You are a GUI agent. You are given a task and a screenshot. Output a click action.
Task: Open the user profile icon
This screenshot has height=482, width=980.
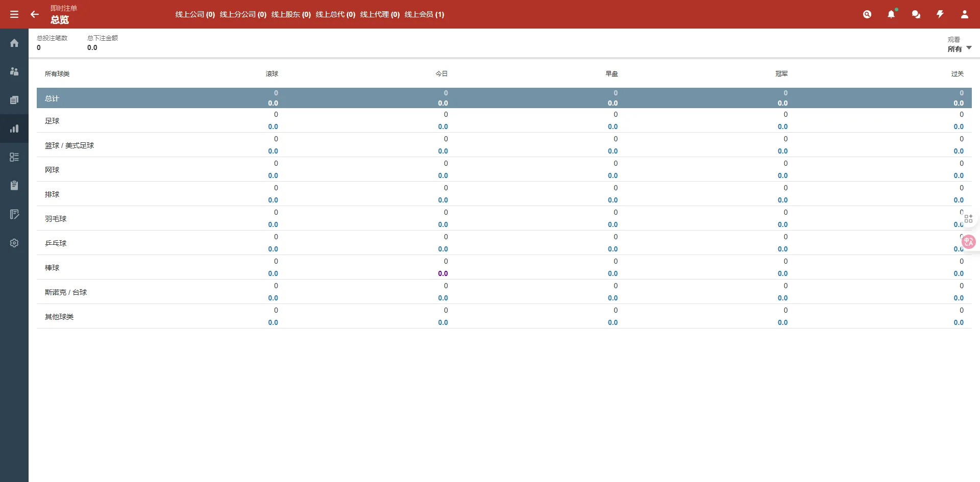pyautogui.click(x=964, y=14)
